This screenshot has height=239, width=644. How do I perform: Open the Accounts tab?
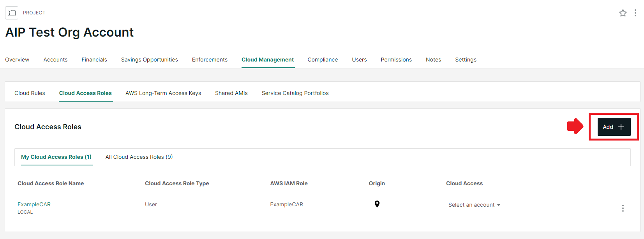[55, 60]
